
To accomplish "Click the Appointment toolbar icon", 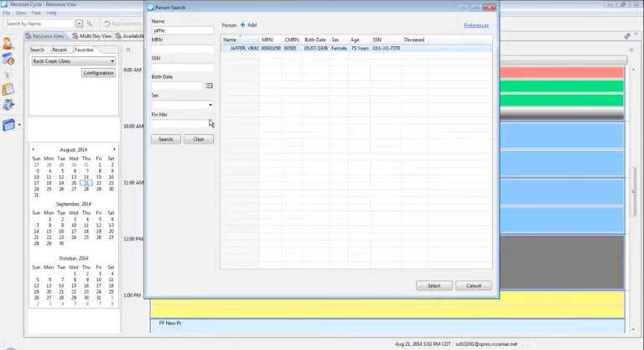I will 106,24.
